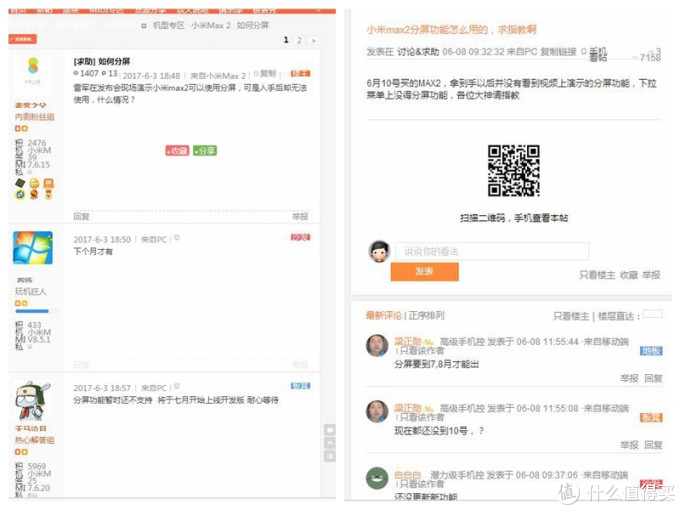The image size is (680, 510).
Task: Click the small orange button below the nav bar
Action: (23, 39)
